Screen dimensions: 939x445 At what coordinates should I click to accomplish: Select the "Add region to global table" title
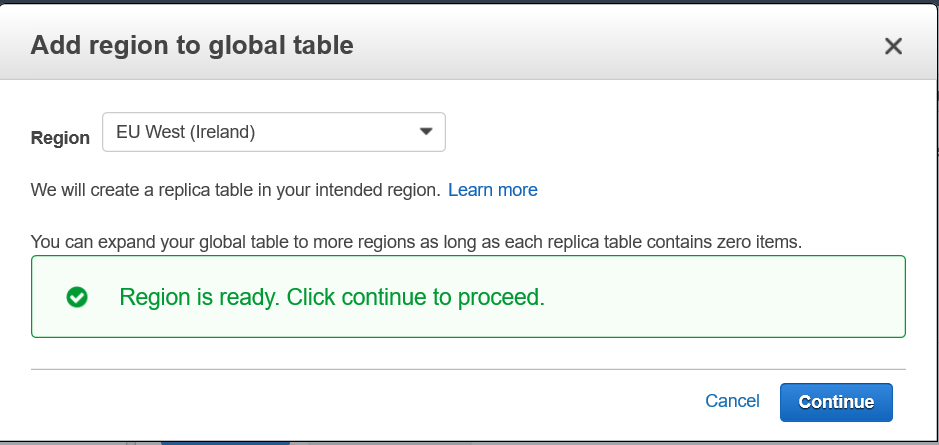tap(192, 45)
